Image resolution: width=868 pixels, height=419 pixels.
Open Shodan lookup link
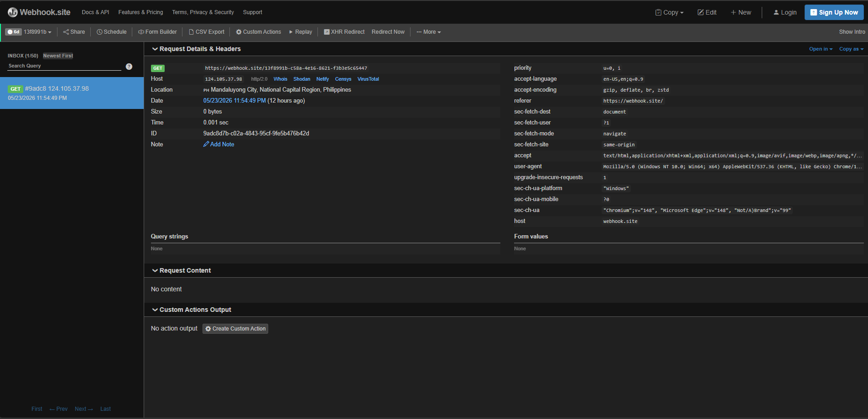[301, 79]
